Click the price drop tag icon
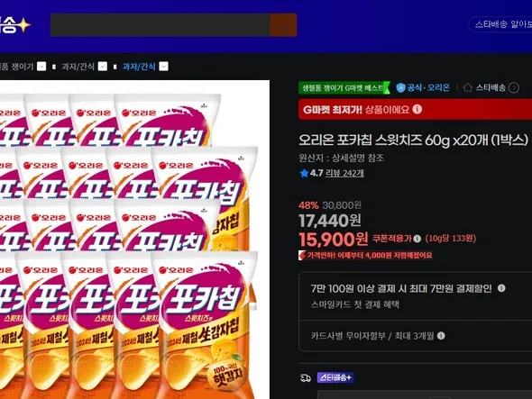Viewport: 532px width, 399px height. (302, 255)
